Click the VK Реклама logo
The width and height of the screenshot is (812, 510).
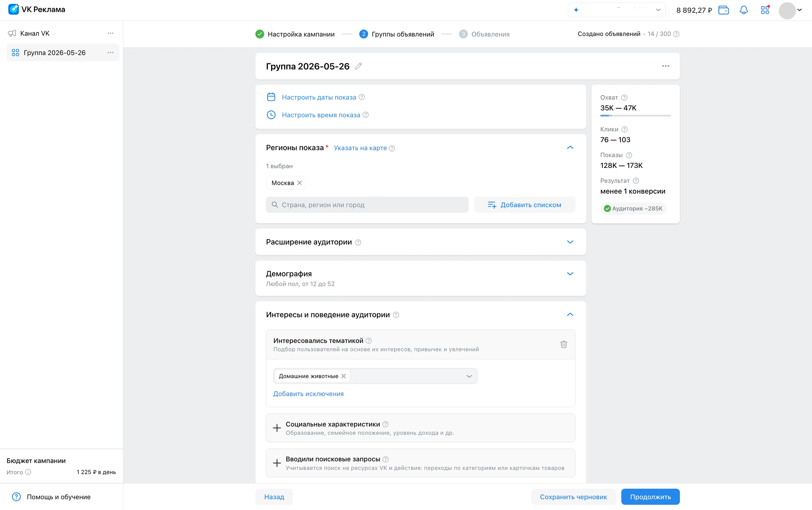point(36,9)
